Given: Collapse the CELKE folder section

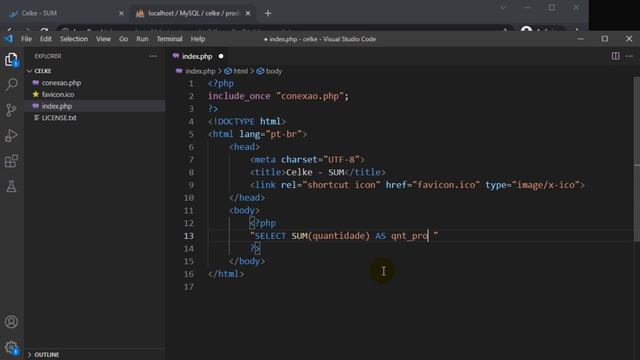Looking at the screenshot, I should (x=29, y=71).
